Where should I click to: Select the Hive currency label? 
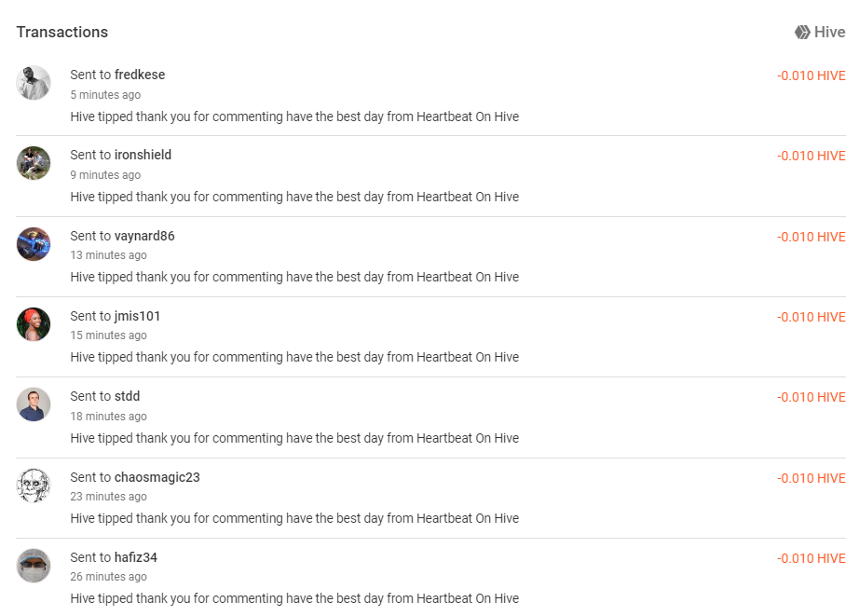pos(829,33)
